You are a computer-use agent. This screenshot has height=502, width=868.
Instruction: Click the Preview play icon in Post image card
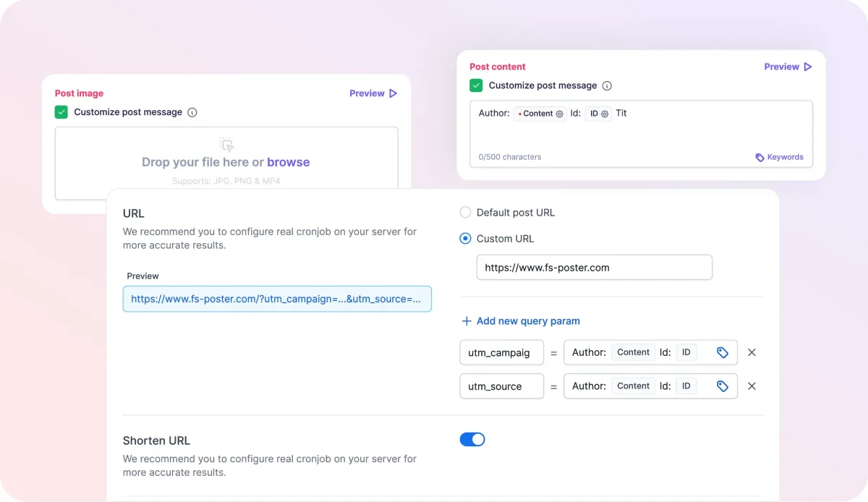[393, 93]
